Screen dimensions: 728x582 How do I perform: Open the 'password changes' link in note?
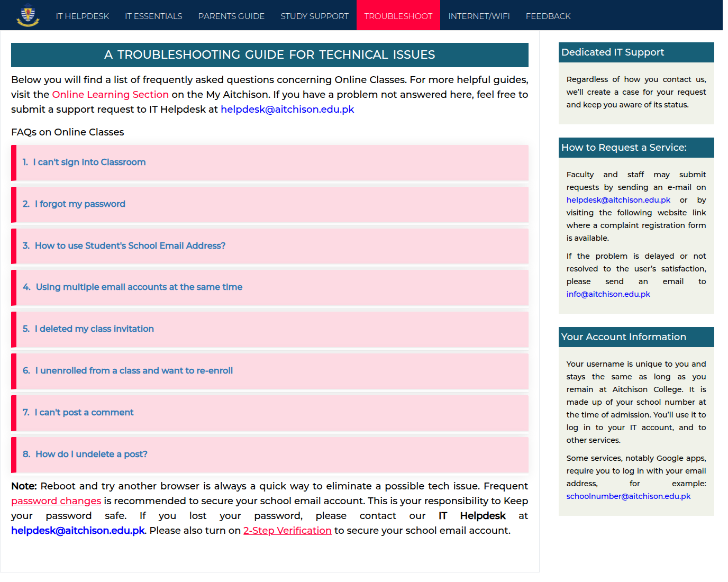point(56,501)
